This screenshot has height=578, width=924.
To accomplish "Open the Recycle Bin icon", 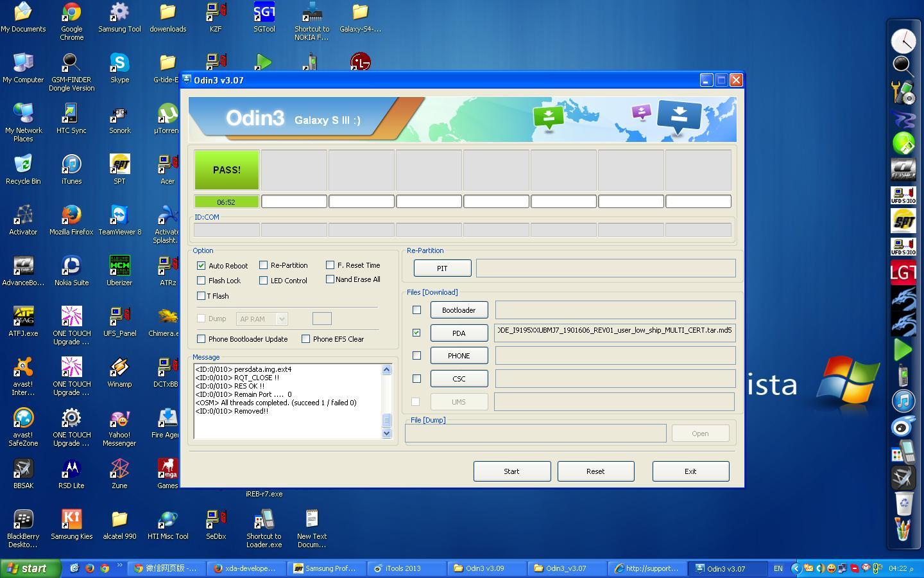I will (x=23, y=170).
